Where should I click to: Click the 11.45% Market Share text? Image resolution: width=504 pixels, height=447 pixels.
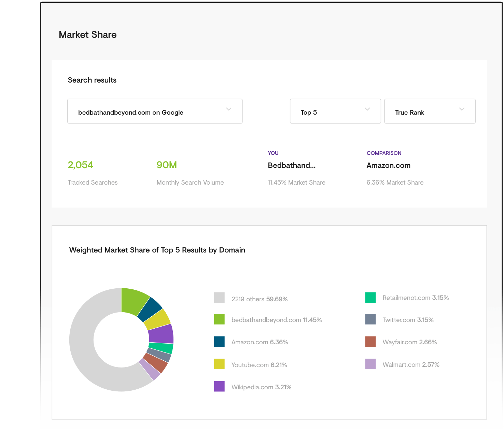coord(296,183)
